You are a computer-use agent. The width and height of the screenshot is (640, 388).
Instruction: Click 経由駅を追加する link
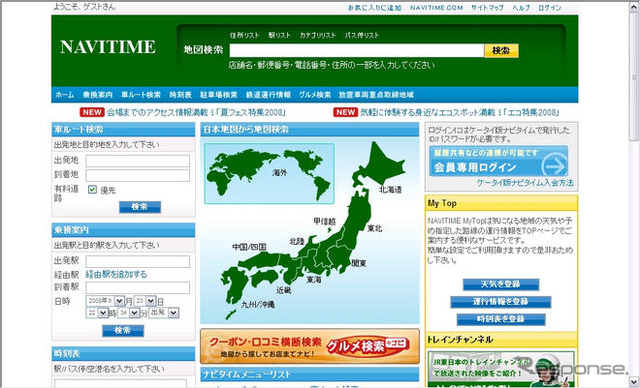tap(116, 275)
